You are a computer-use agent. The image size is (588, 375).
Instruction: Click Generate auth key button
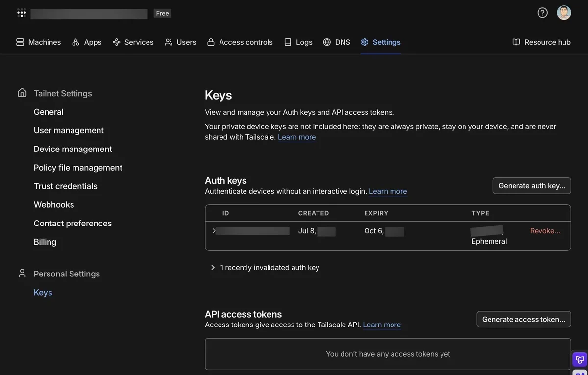(x=532, y=186)
